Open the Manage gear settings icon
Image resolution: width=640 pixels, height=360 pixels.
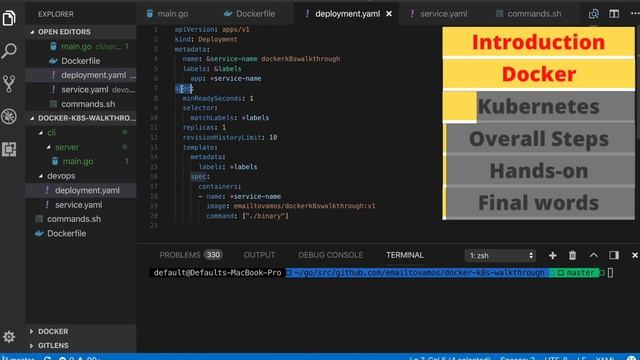point(9,337)
